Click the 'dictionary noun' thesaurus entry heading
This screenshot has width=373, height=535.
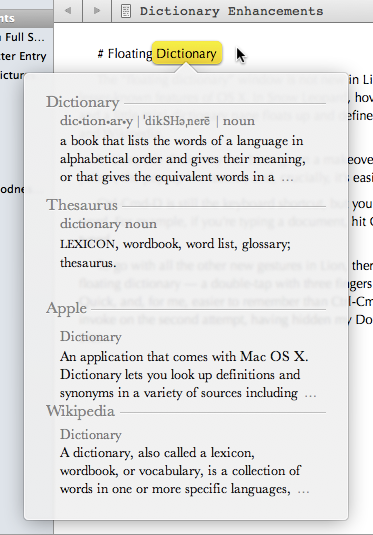pos(109,224)
